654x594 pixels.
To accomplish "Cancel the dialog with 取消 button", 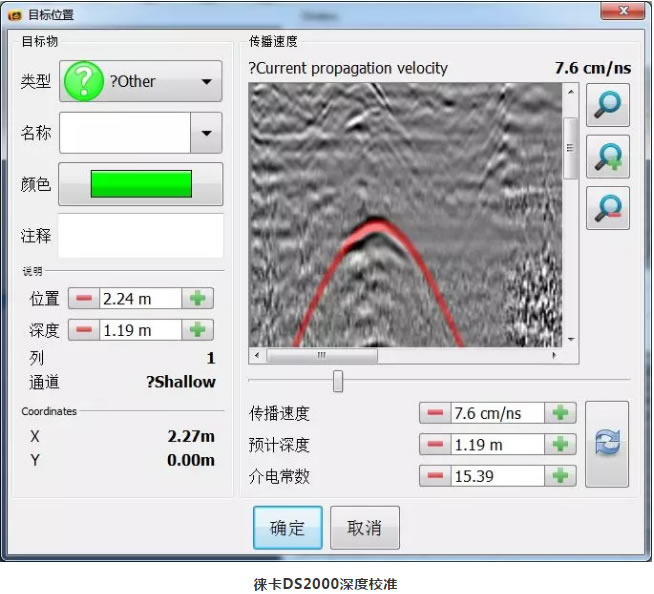I will point(364,528).
